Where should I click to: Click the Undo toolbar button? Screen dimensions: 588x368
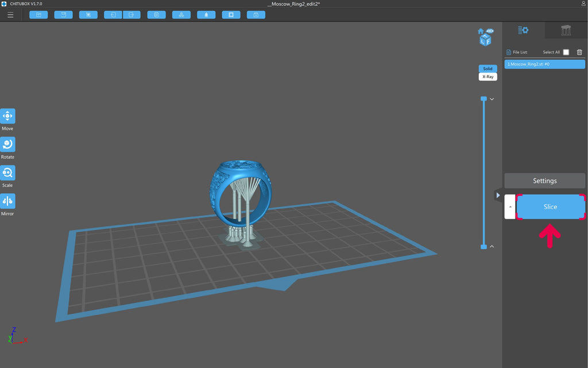pyautogui.click(x=113, y=14)
